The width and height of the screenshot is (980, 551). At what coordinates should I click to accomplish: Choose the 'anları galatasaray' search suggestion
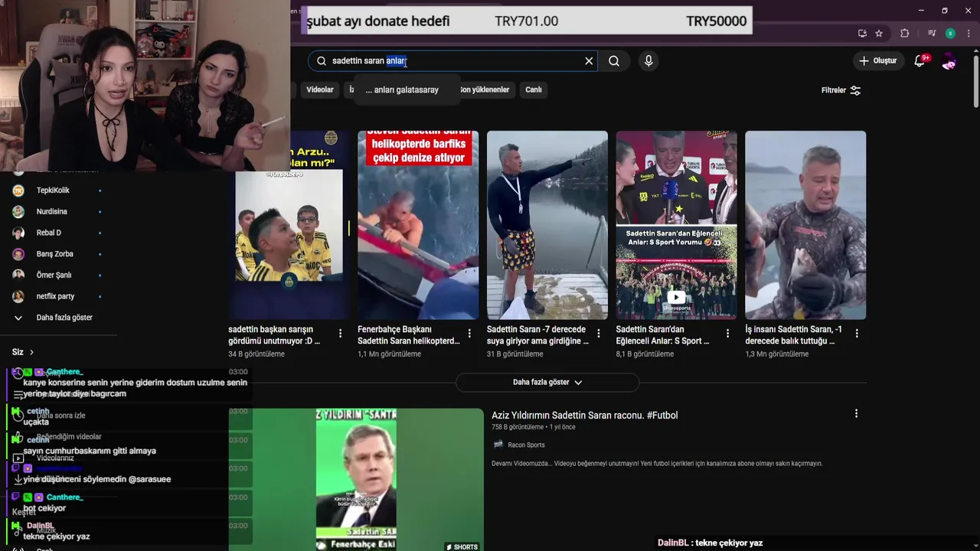407,90
